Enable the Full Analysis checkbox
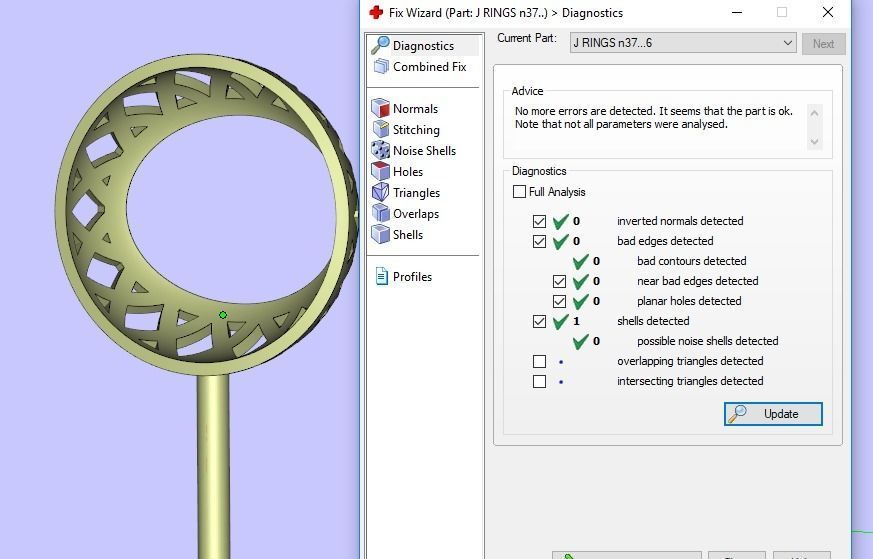 point(519,192)
